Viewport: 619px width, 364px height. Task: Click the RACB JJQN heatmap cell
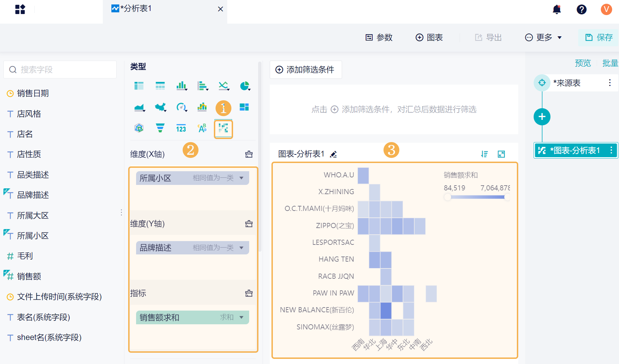[386, 277]
